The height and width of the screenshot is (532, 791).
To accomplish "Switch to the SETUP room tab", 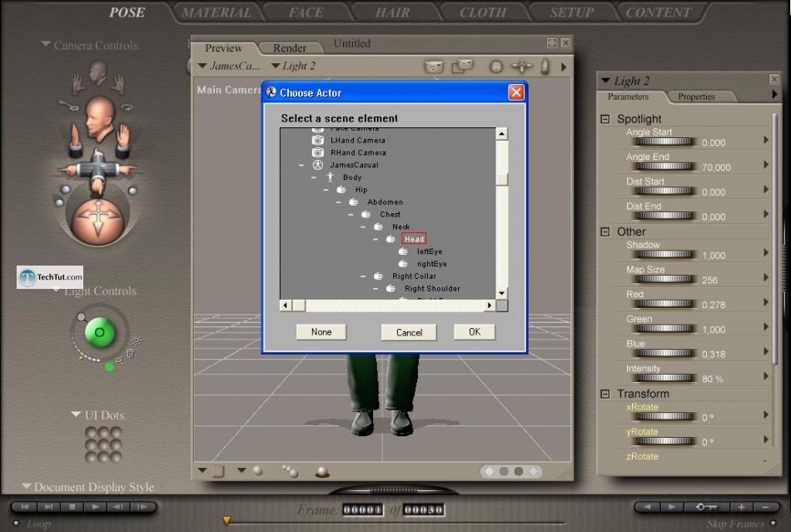I will [x=571, y=12].
